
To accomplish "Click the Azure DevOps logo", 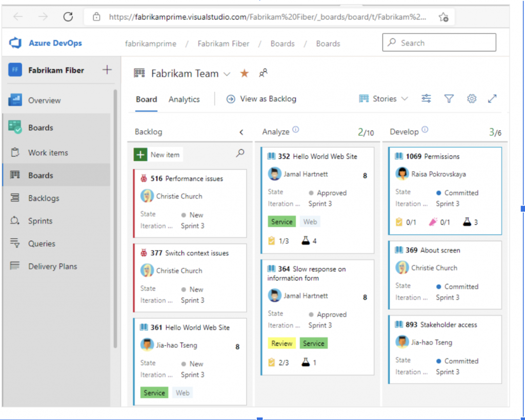I will point(15,43).
